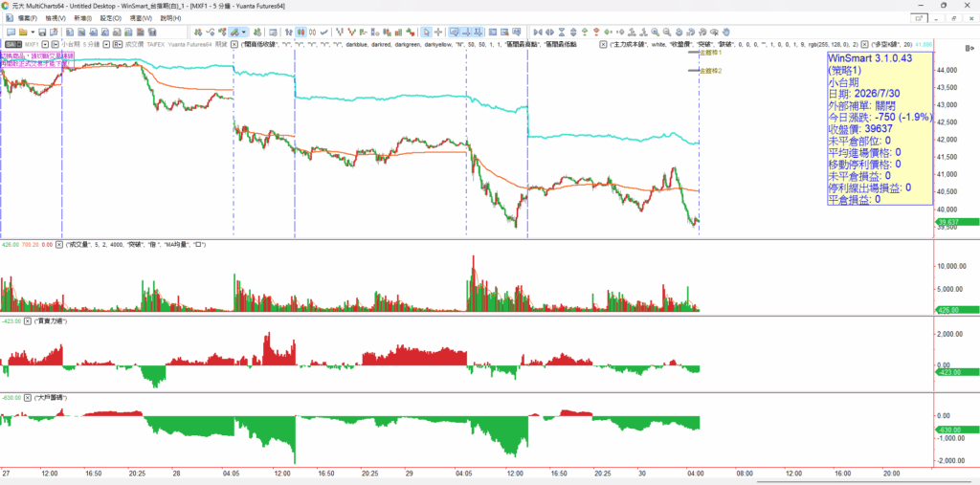Click the red down arrow toolbar icon
The height and width of the screenshot is (485, 980).
tap(596, 32)
